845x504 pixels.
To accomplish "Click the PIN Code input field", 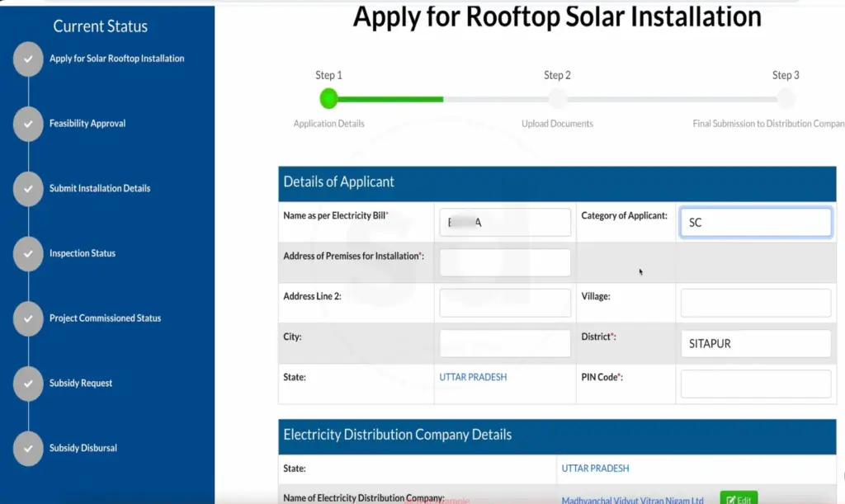I will coord(756,384).
